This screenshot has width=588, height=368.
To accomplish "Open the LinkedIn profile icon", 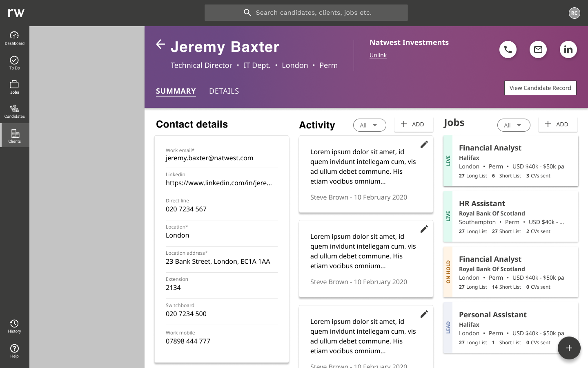I will [x=568, y=49].
